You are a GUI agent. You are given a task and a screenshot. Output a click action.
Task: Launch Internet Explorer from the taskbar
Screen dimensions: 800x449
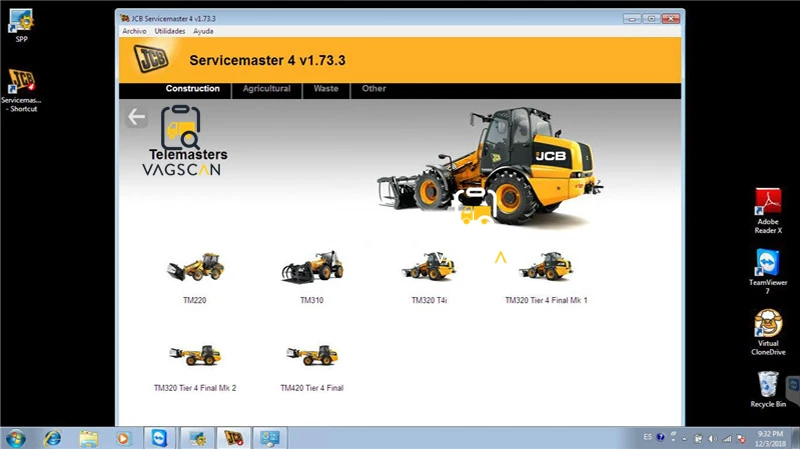53,438
